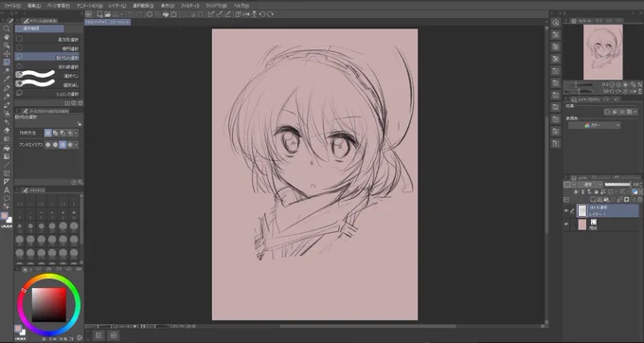The image size is (644, 343).
Task: Select the Gradient tool
Action: 7,156
